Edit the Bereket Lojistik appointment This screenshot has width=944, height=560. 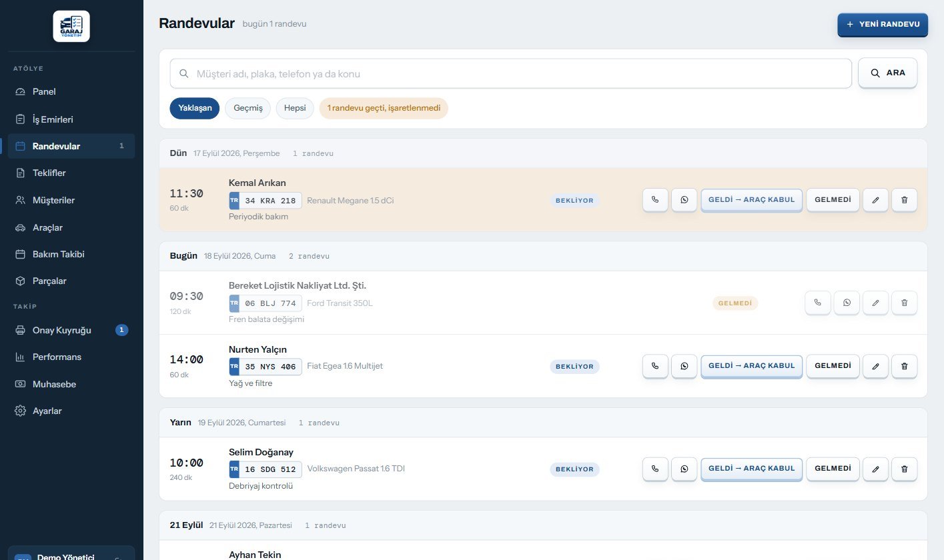pos(875,303)
